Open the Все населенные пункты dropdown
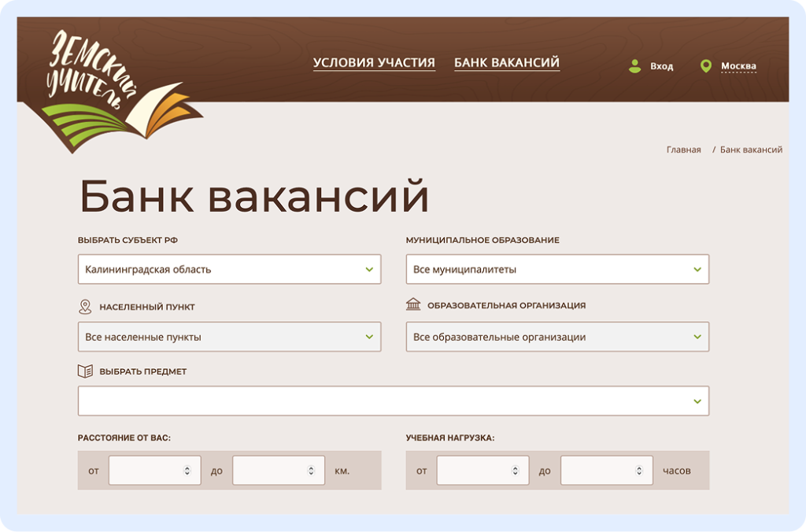Viewport: 806px width, 532px height. tap(229, 336)
